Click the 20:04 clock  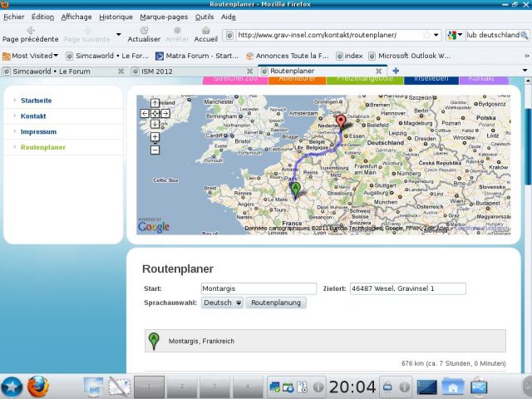352,387
